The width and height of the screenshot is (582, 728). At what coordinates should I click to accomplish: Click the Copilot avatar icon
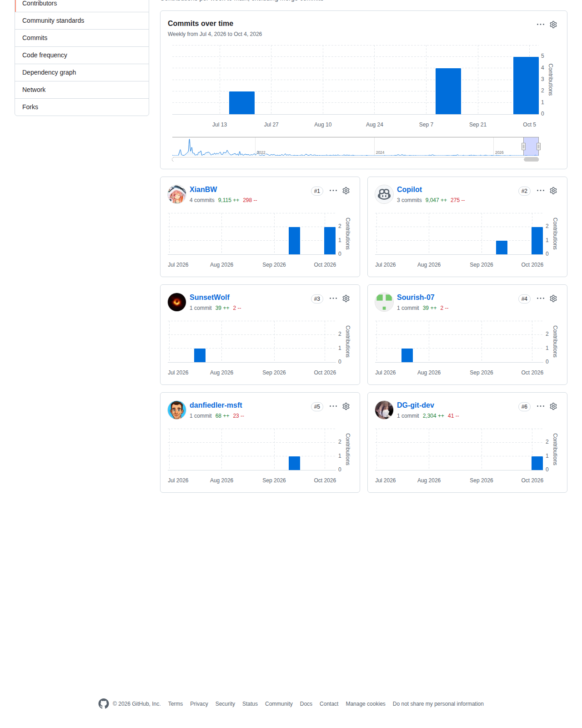point(384,194)
